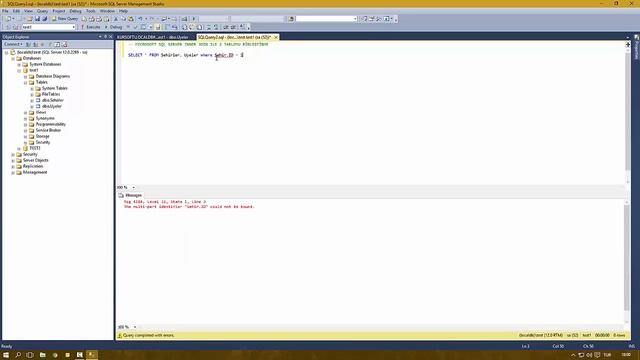Expand the System Tables folder
The height and width of the screenshot is (360, 640).
(x=32, y=89)
